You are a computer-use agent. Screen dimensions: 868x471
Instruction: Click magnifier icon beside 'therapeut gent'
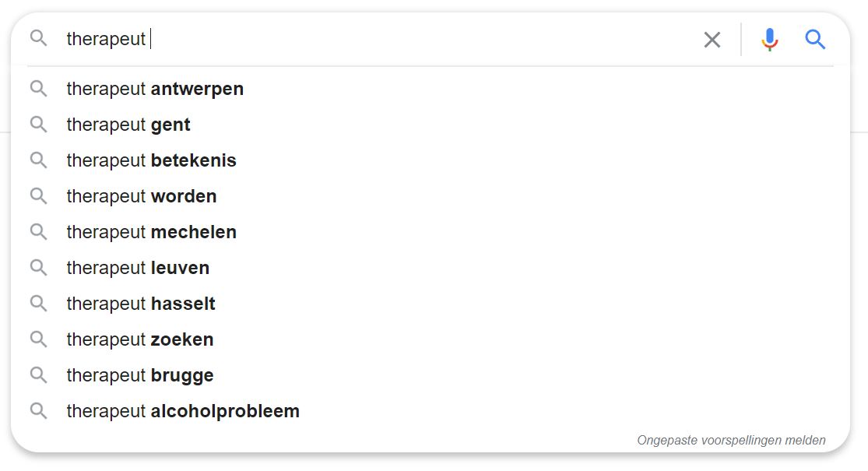39,125
